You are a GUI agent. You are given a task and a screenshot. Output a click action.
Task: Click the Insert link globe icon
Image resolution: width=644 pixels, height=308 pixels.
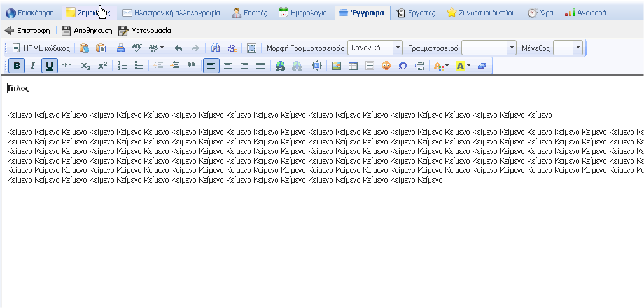point(280,66)
